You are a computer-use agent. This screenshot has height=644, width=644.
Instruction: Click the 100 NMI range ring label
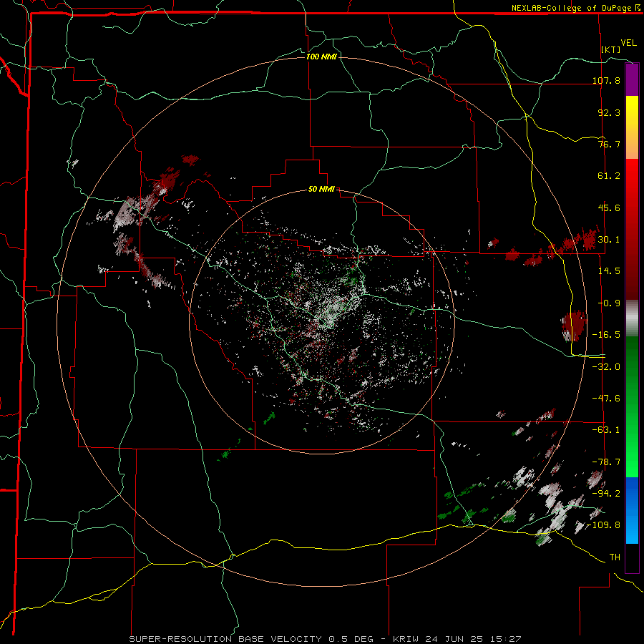[321, 57]
